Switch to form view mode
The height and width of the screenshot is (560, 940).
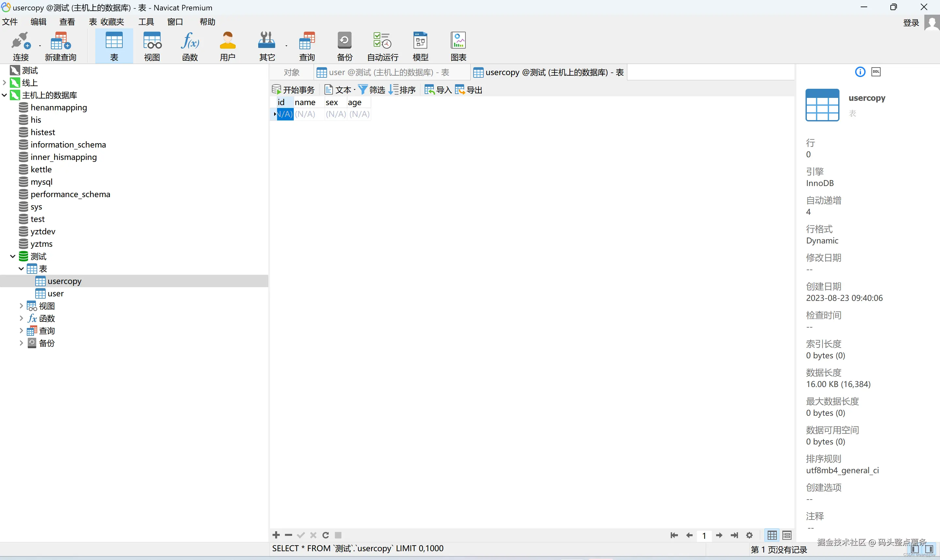tap(787, 535)
